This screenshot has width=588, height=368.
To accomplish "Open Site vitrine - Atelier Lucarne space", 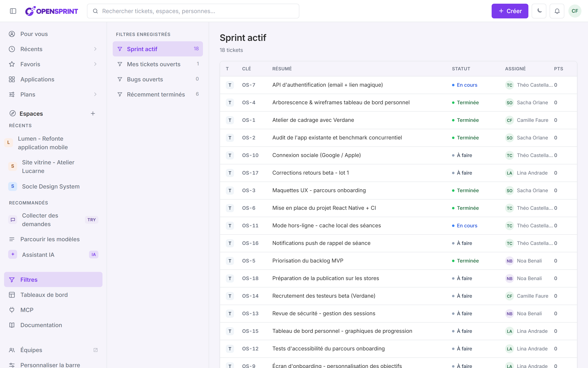I will (53, 166).
